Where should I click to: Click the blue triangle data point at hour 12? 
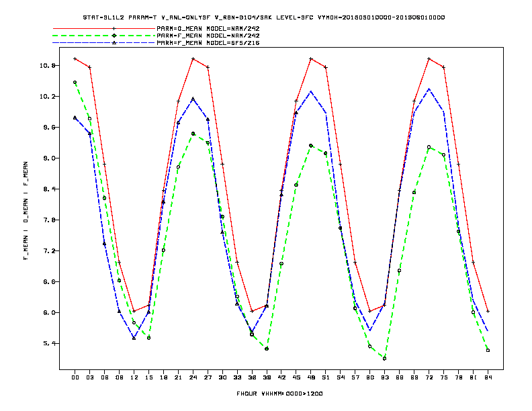pyautogui.click(x=134, y=338)
